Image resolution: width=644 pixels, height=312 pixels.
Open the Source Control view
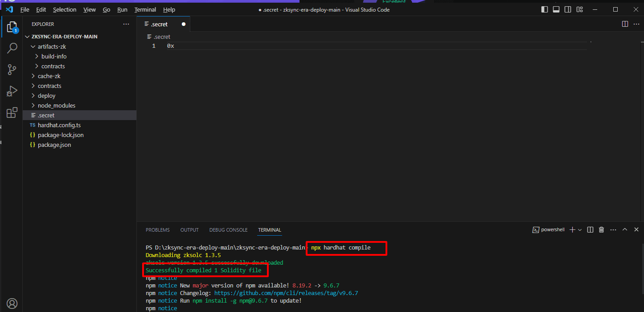(12, 70)
